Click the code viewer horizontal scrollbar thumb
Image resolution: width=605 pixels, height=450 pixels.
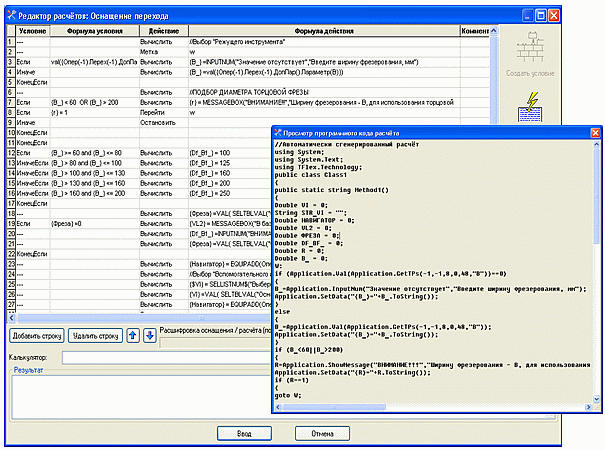point(334,407)
